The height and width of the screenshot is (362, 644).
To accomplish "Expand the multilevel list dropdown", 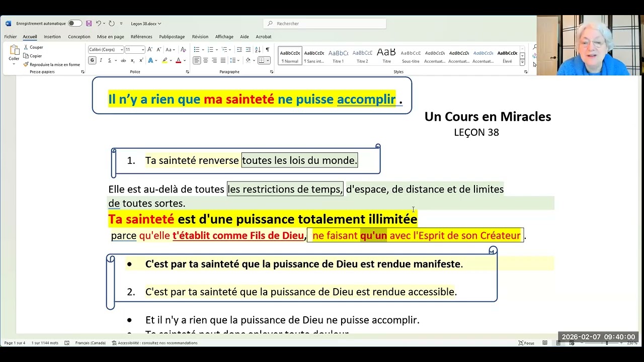I will coord(230,49).
